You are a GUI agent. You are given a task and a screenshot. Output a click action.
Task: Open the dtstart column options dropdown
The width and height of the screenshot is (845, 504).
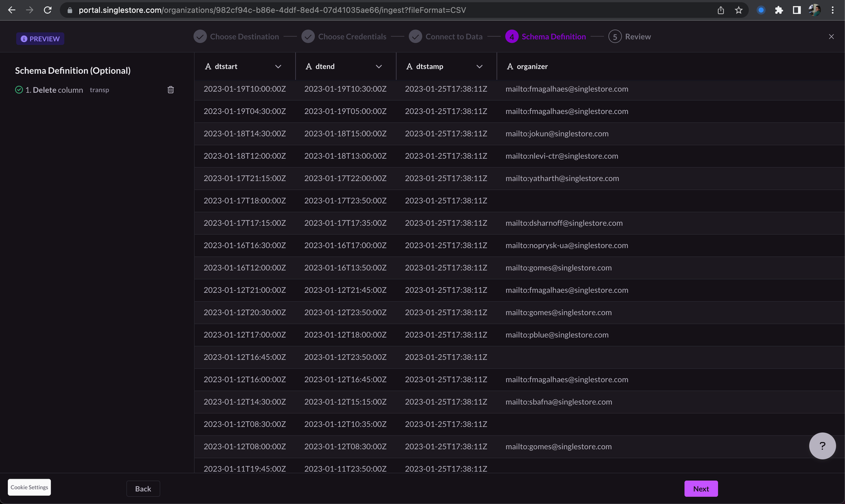278,66
